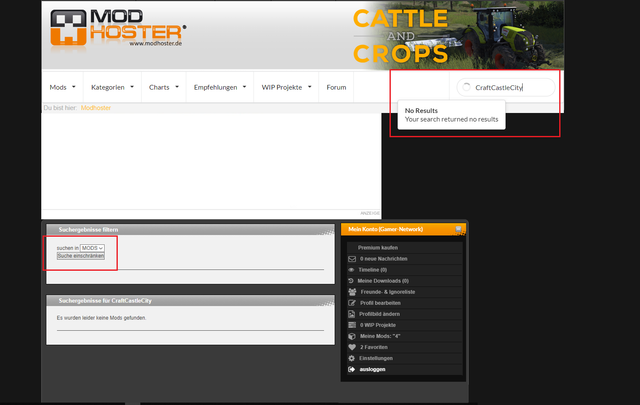Click the history downloads icon
640x405 pixels.
pos(351,280)
